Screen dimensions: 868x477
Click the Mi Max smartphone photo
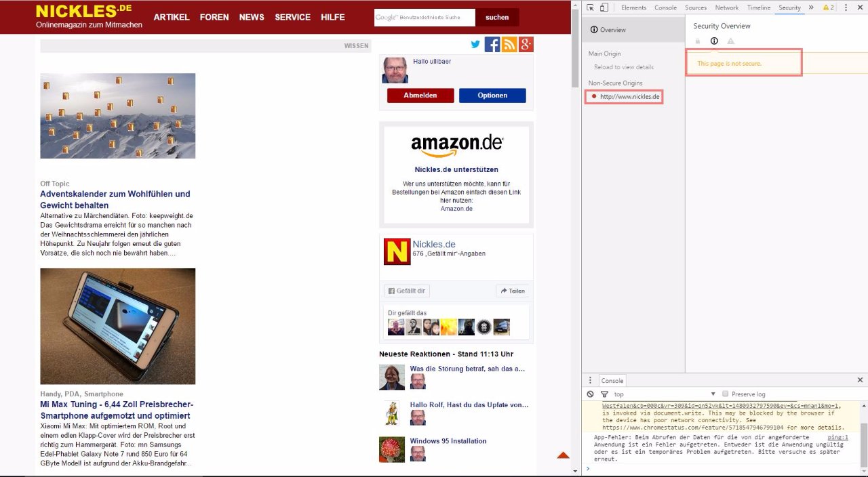pos(118,327)
